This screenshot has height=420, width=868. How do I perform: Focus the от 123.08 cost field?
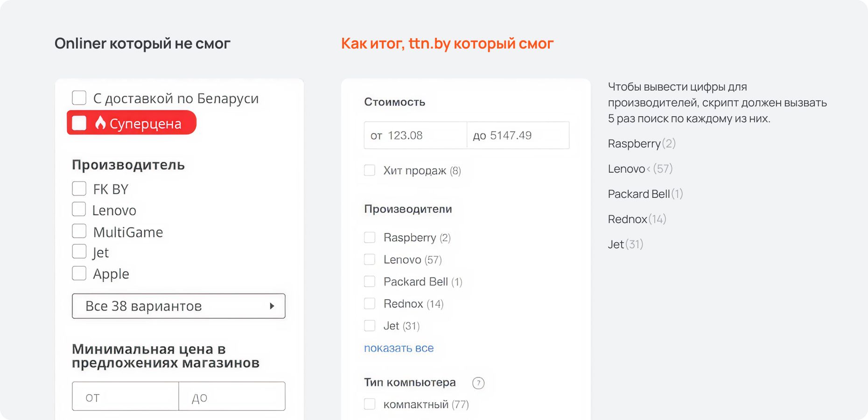415,135
